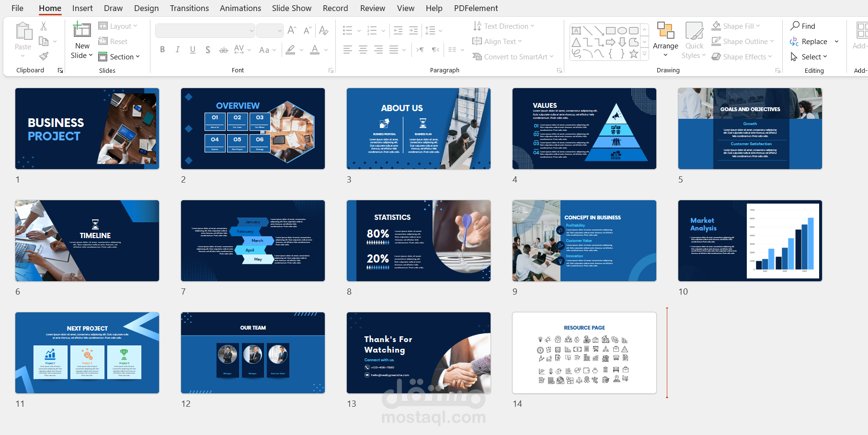Expand the shapes gallery more arrow
The height and width of the screenshot is (435, 868).
point(645,54)
